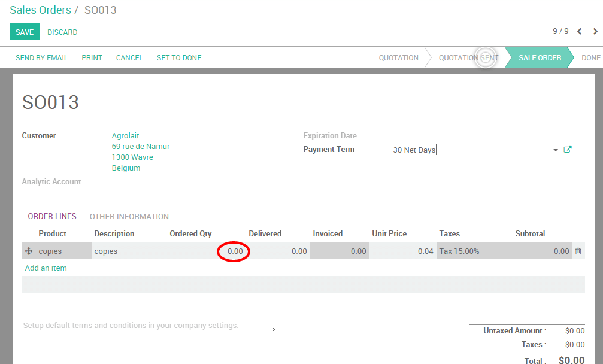This screenshot has height=364, width=603.
Task: Open the Payment Term dropdown
Action: click(x=556, y=150)
